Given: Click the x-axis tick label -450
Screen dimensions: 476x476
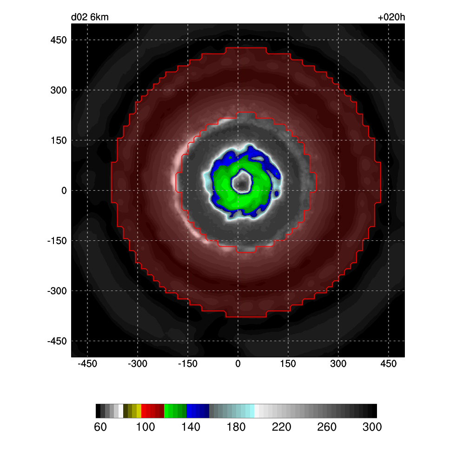Looking at the screenshot, I should 87,364.
